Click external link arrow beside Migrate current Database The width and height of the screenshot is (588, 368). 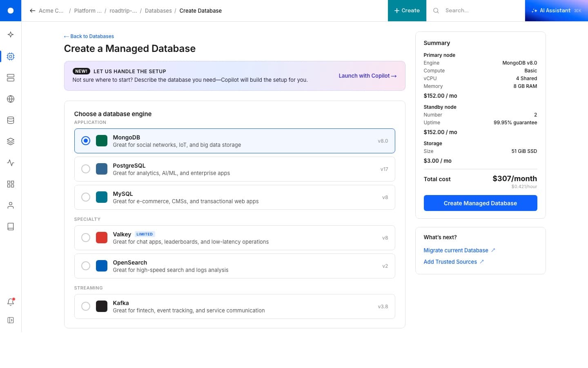(493, 250)
